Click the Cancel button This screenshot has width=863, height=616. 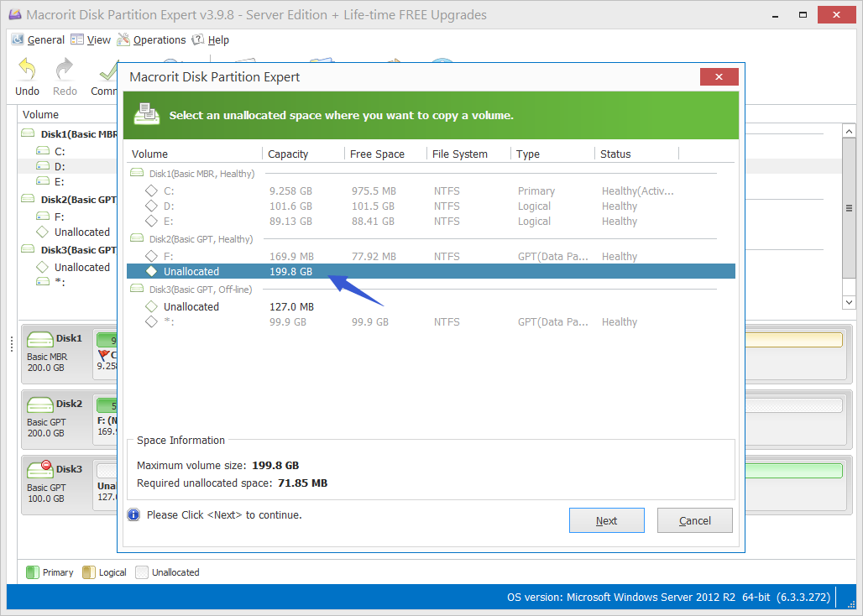point(694,520)
